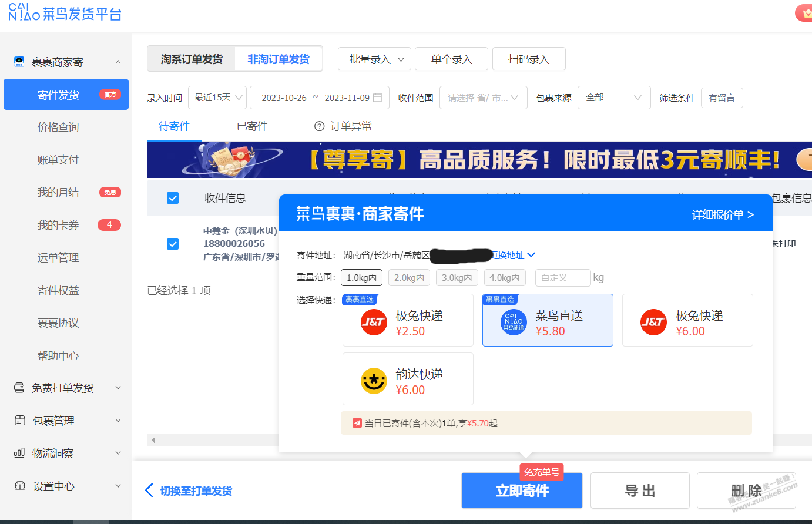This screenshot has width=812, height=524.
Task: Toggle the select-all checkbox in table header
Action: click(x=173, y=198)
